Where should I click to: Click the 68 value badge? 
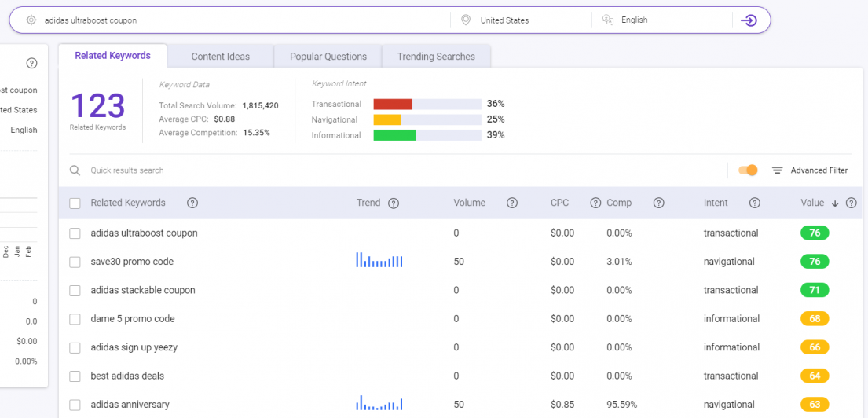815,319
